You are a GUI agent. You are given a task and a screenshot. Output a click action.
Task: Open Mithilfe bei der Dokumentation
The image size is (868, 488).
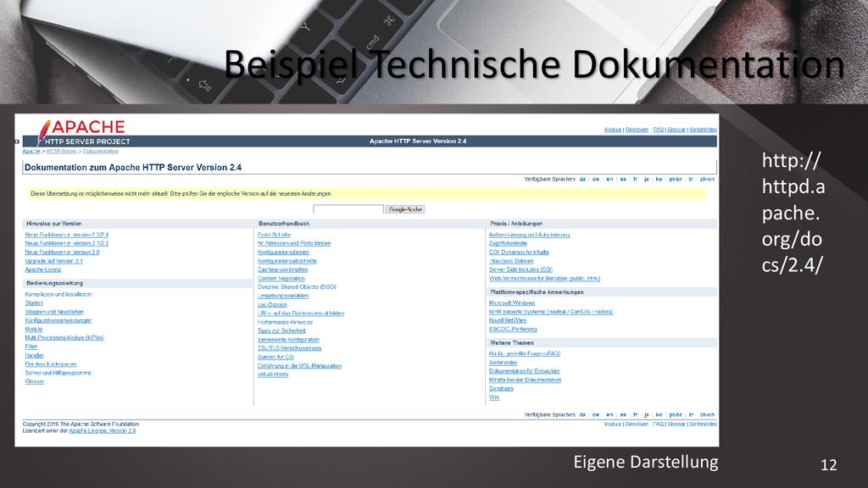coord(525,380)
